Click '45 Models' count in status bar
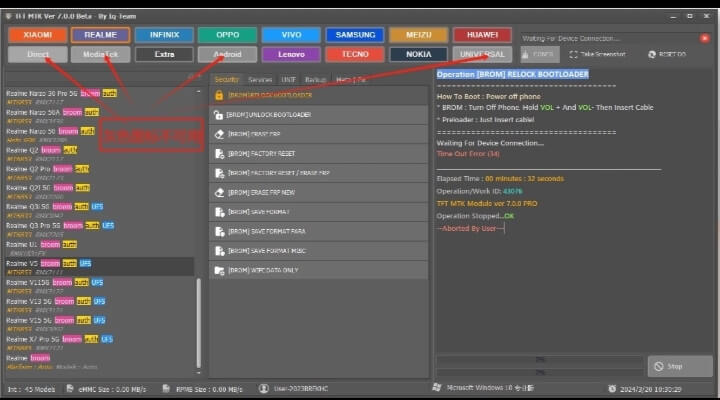This screenshot has height=400, width=720. [x=39, y=389]
